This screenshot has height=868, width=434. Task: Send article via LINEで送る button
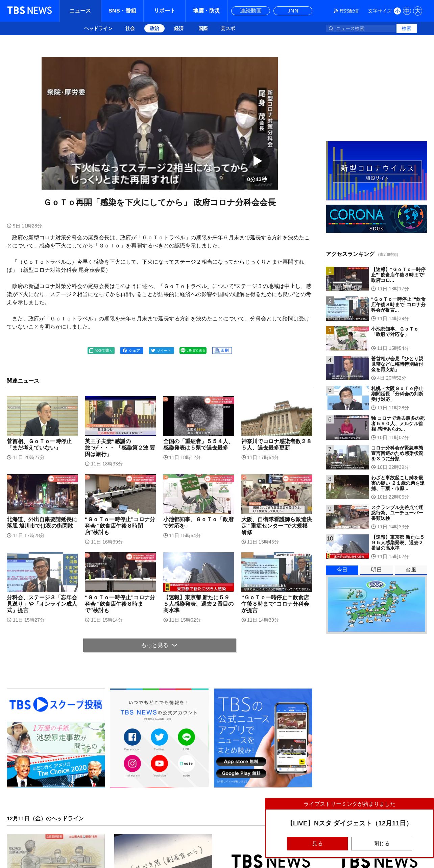point(193,351)
